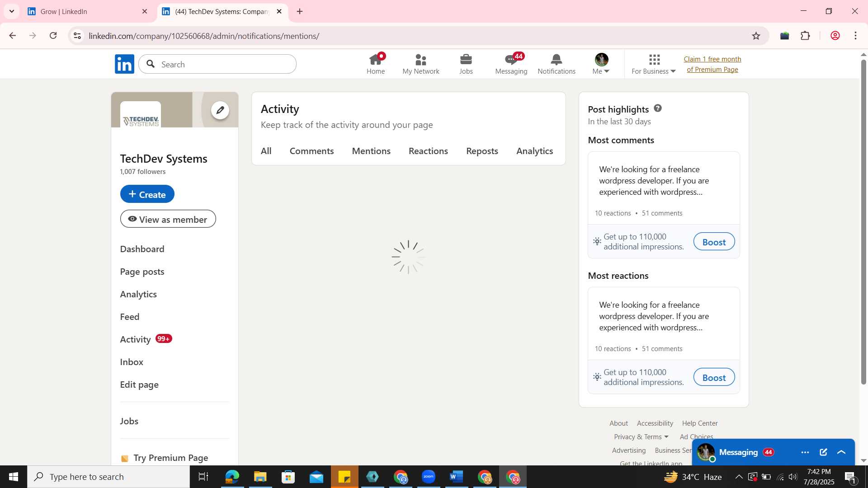
Task: Open Chrome three-dot menu
Action: pyautogui.click(x=855, y=36)
